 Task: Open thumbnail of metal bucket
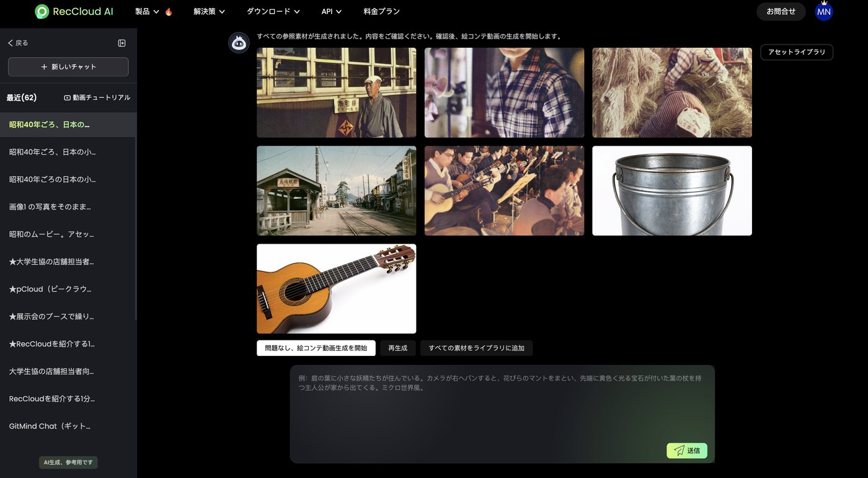pos(672,191)
